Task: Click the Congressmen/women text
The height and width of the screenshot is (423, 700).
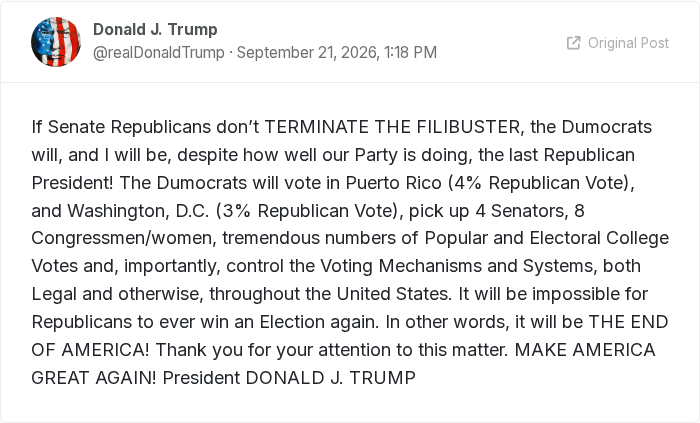Action: coord(121,239)
